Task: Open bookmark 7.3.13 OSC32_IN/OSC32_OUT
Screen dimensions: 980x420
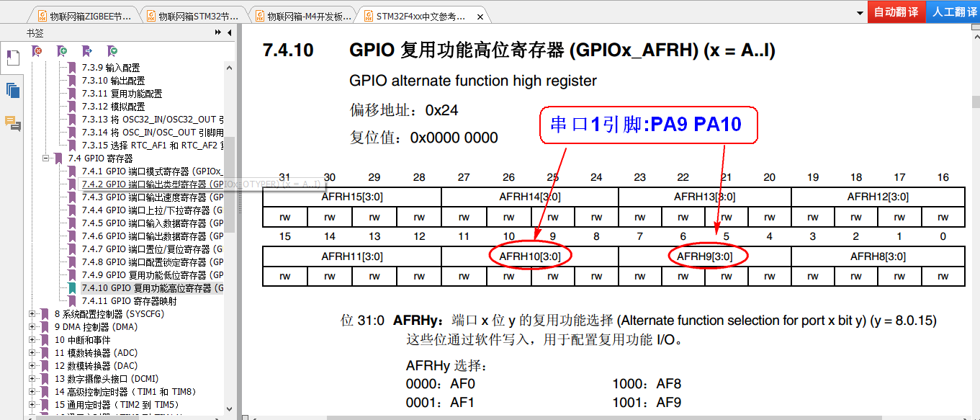Action: click(152, 120)
